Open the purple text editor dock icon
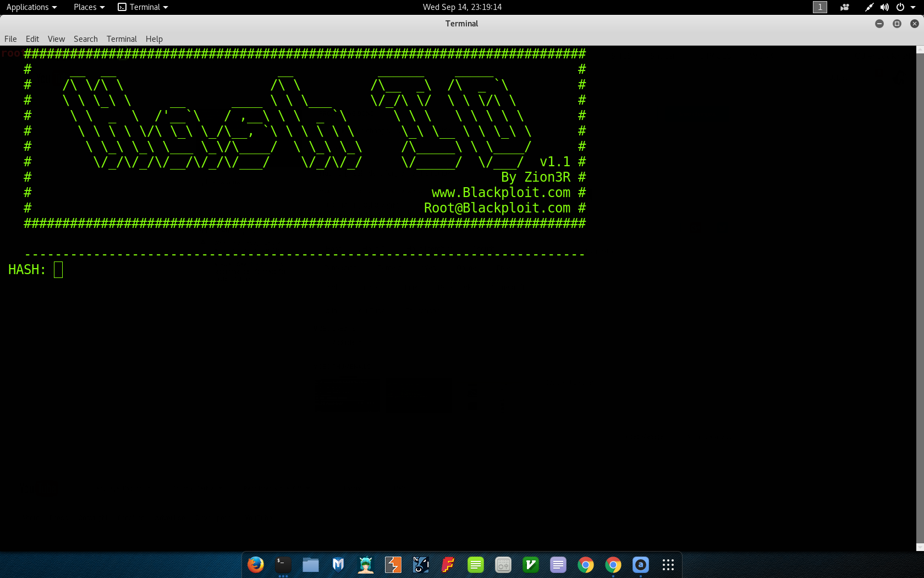The width and height of the screenshot is (924, 578). click(x=558, y=565)
